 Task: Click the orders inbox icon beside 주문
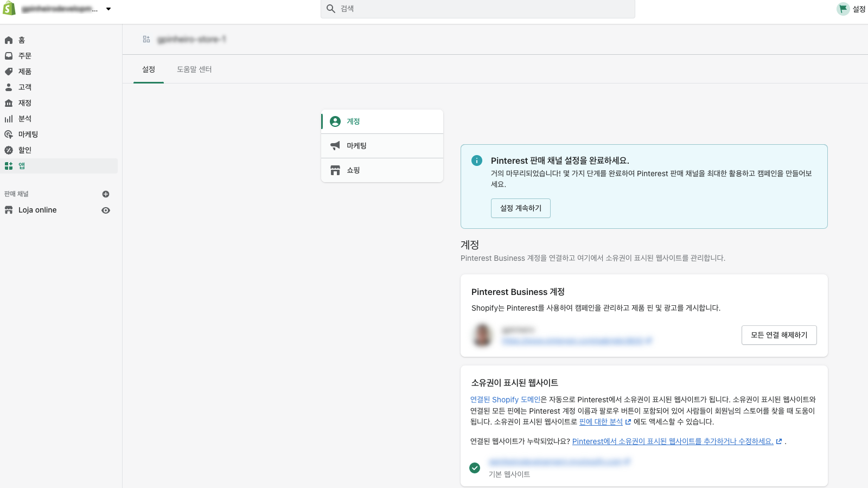9,56
